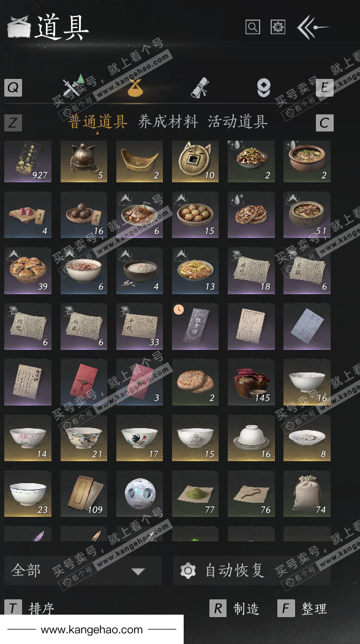Switch to the 活动道具 tab

[x=238, y=122]
